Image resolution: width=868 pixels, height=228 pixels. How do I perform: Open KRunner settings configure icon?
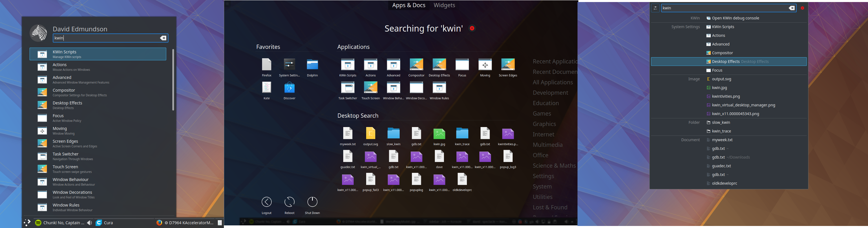(x=655, y=8)
